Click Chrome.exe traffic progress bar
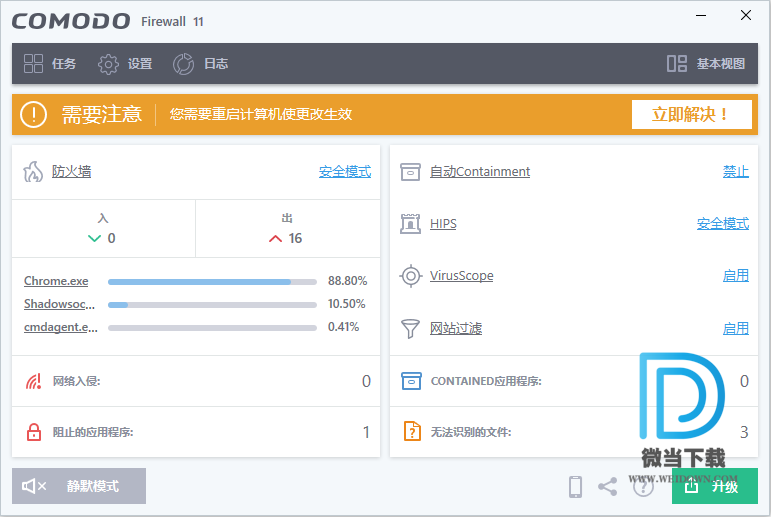The height and width of the screenshot is (517, 771). [x=212, y=282]
